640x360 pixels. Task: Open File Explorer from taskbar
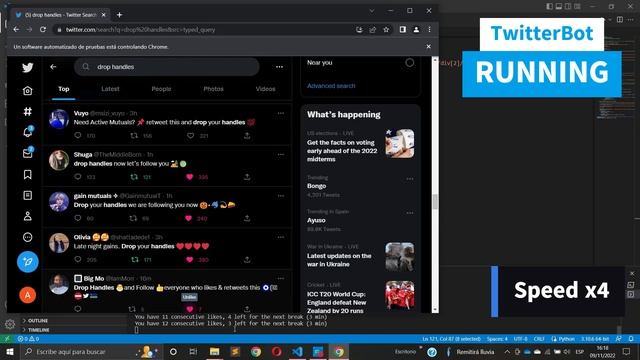[214, 351]
